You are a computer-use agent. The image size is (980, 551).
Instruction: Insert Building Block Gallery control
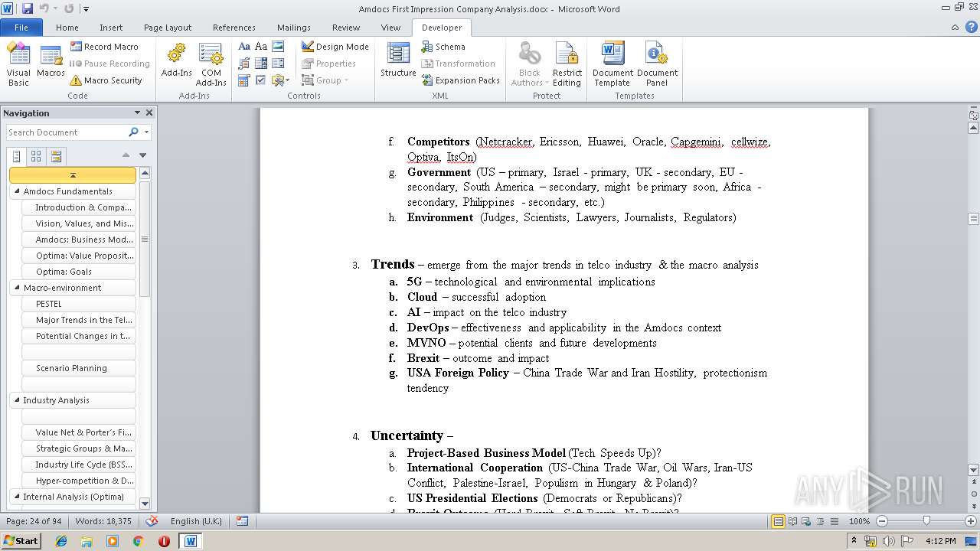point(244,64)
